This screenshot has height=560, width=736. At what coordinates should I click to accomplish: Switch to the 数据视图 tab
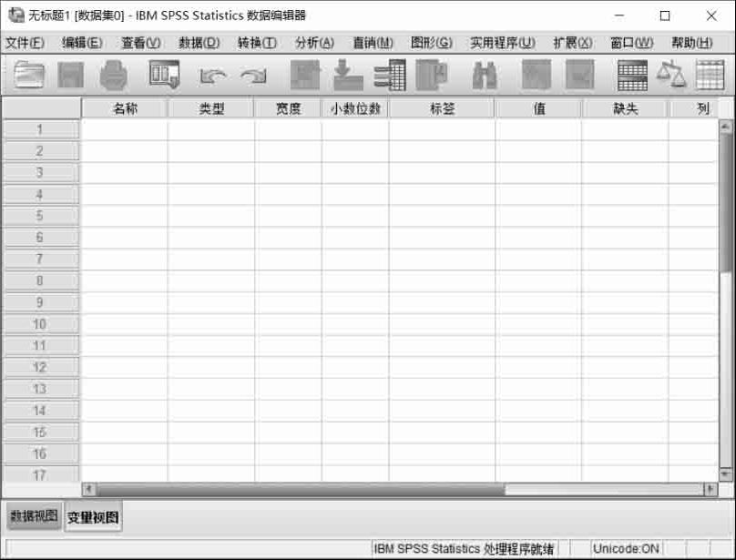point(34,516)
